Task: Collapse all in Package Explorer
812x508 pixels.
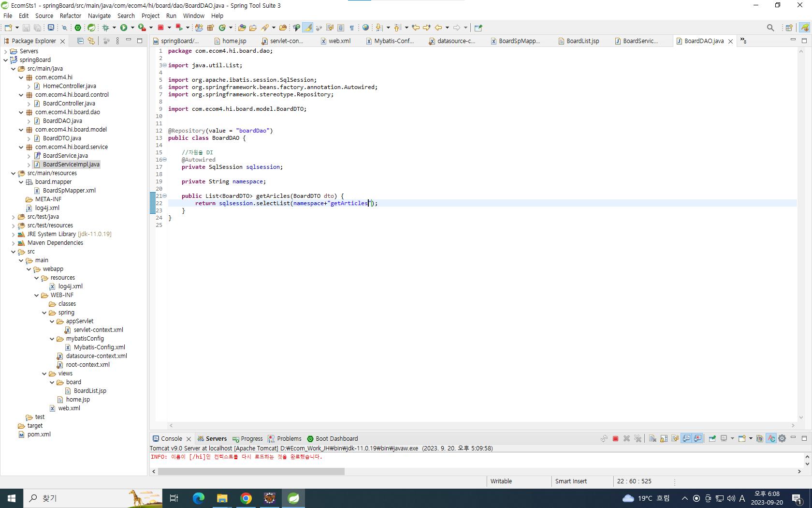Action: (x=80, y=41)
